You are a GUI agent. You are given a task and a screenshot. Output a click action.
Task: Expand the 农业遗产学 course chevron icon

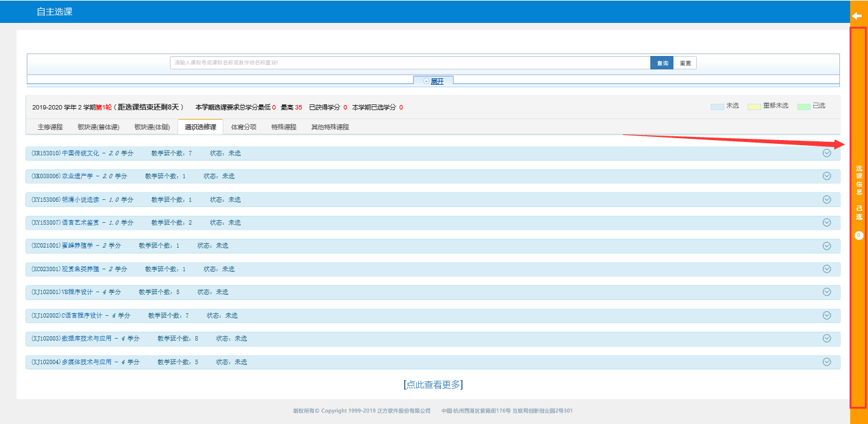click(827, 176)
